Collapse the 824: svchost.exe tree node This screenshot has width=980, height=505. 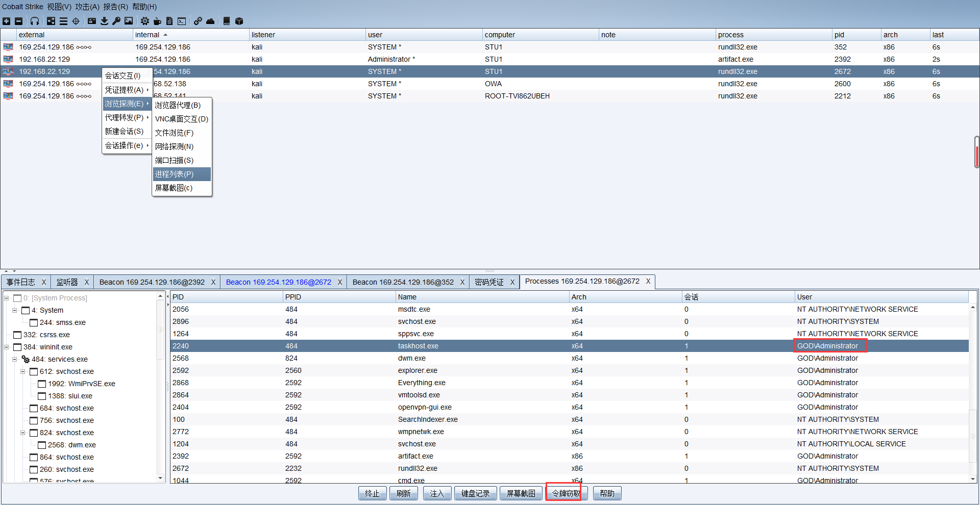coord(23,433)
